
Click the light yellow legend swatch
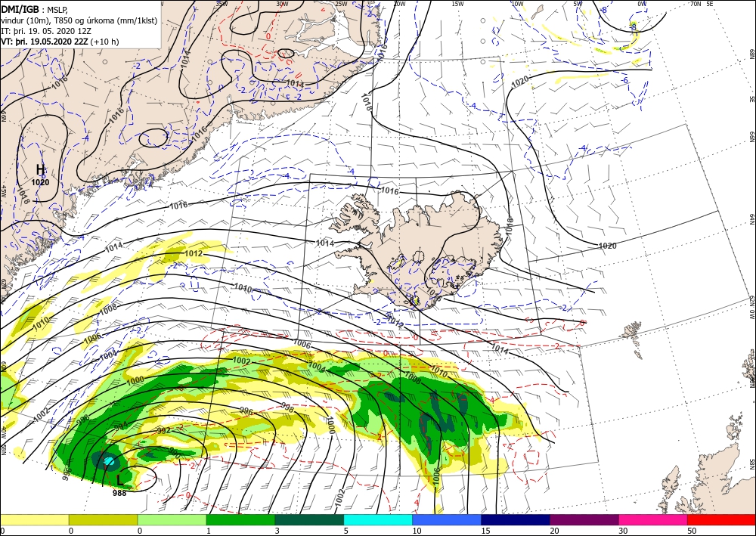tap(34, 519)
